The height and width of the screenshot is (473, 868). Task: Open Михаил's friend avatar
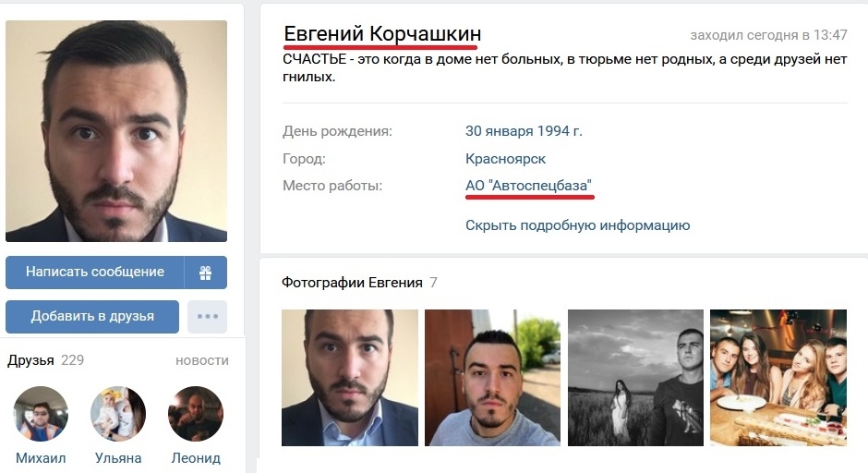(41, 414)
